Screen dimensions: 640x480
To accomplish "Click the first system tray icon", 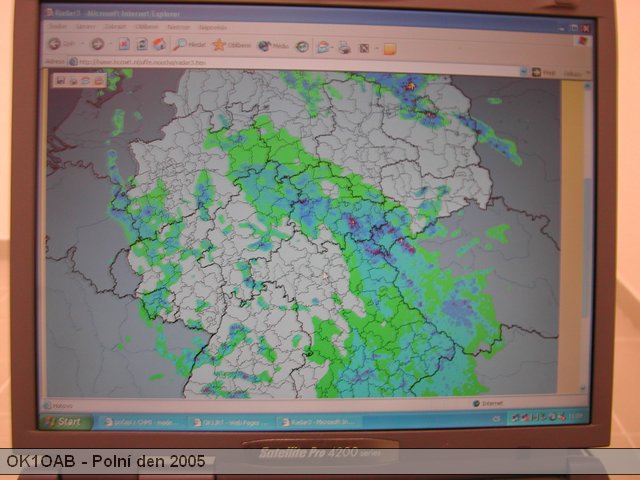I will point(517,418).
